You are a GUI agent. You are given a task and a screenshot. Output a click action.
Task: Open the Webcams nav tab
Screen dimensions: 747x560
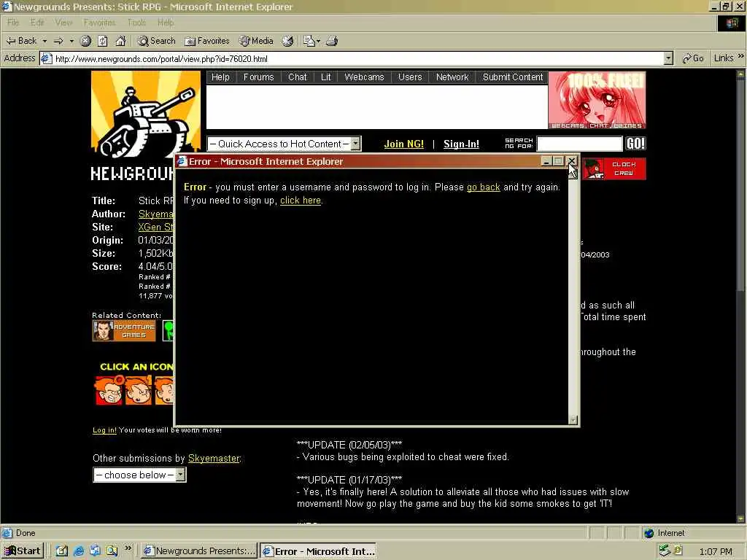tap(365, 77)
